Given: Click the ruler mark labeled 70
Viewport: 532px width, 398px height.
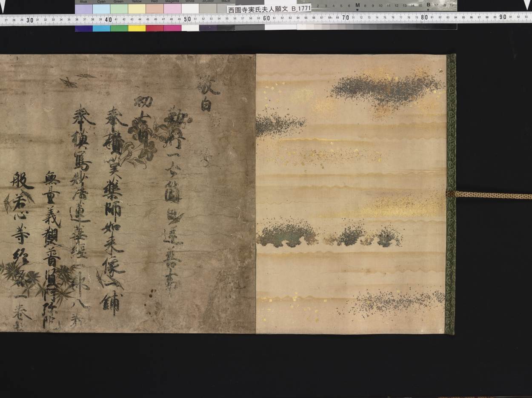Looking at the screenshot, I should (345, 18).
